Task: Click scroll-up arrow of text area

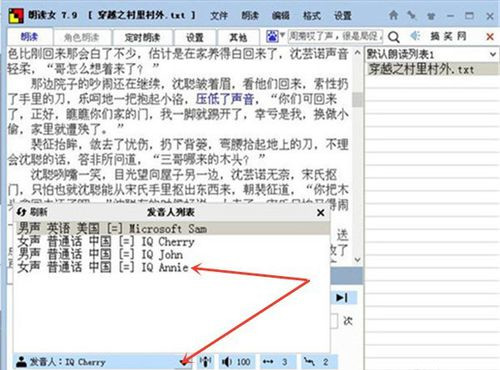Action: click(x=357, y=53)
